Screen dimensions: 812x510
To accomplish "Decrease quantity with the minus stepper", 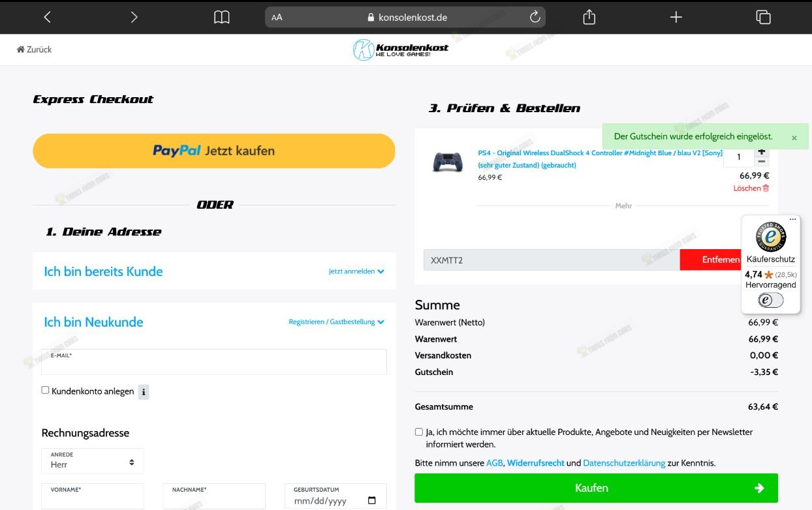I will 762,161.
